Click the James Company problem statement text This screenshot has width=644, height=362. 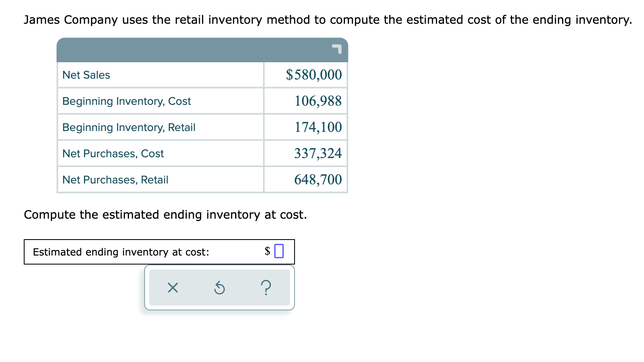coord(328,20)
